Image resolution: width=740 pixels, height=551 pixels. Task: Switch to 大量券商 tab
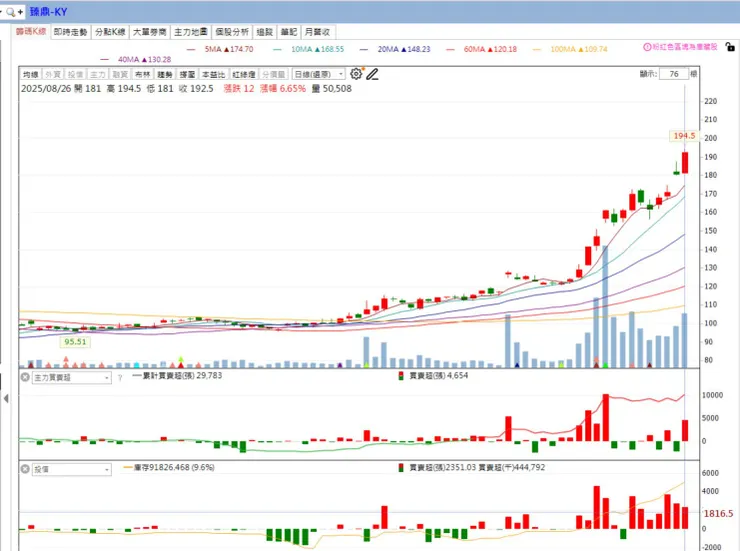150,32
